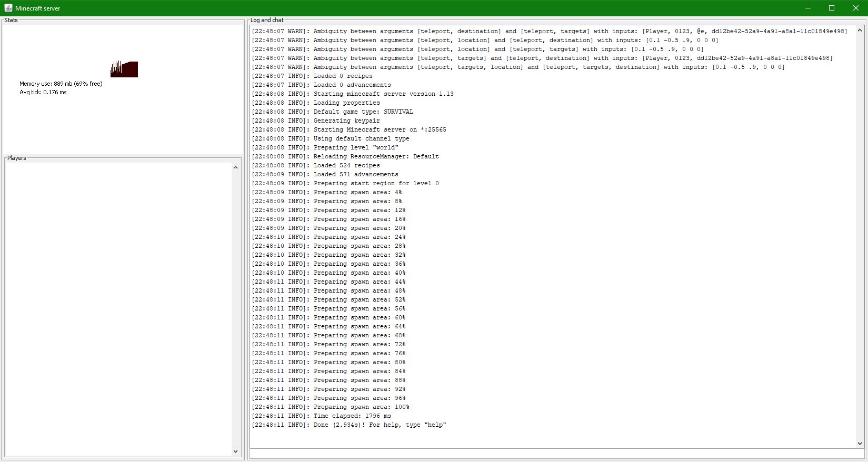
Task: Click the 'Players' panel label
Action: (x=17, y=158)
